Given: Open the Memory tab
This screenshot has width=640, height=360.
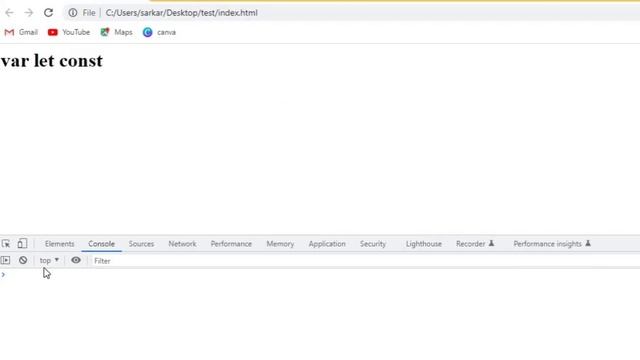Looking at the screenshot, I should 280,244.
